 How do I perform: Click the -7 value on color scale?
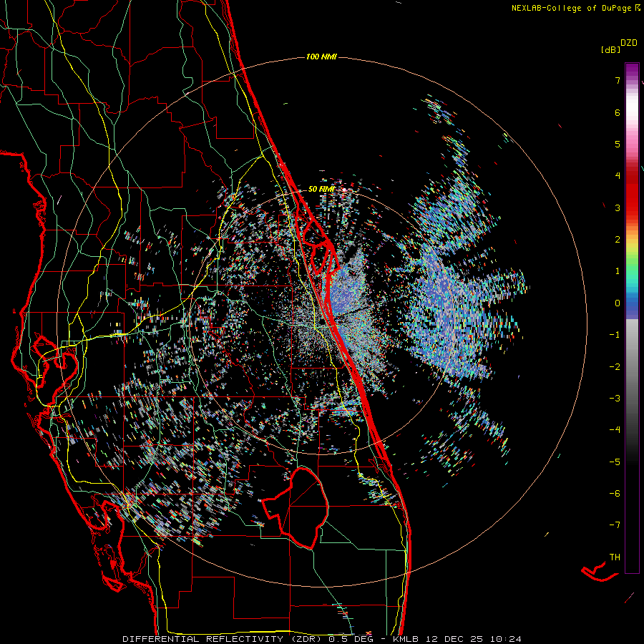(615, 525)
